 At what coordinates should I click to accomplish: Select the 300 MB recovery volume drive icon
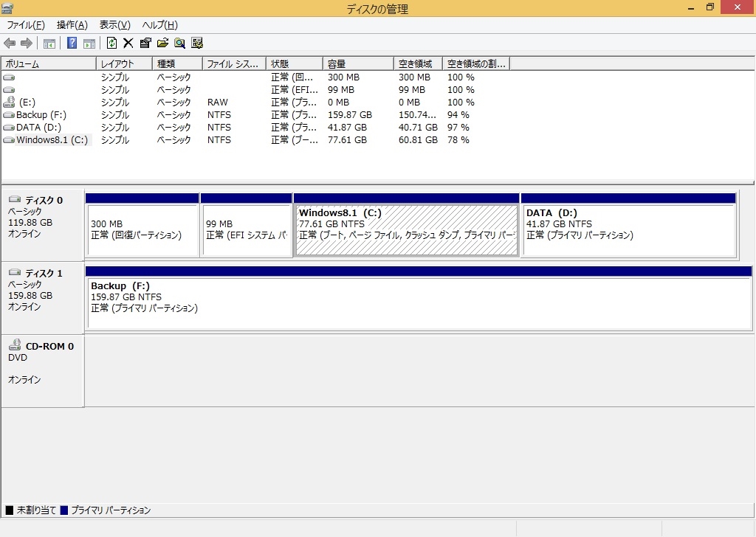(9, 77)
